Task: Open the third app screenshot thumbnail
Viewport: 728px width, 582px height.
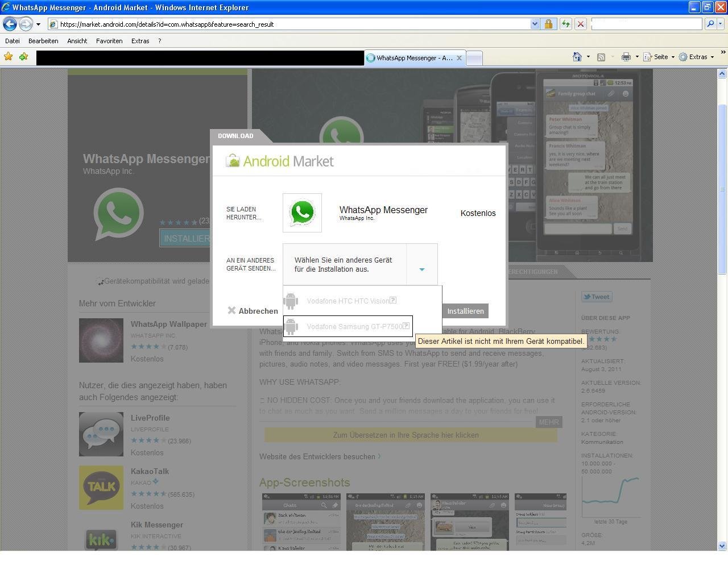Action: pos(470,522)
